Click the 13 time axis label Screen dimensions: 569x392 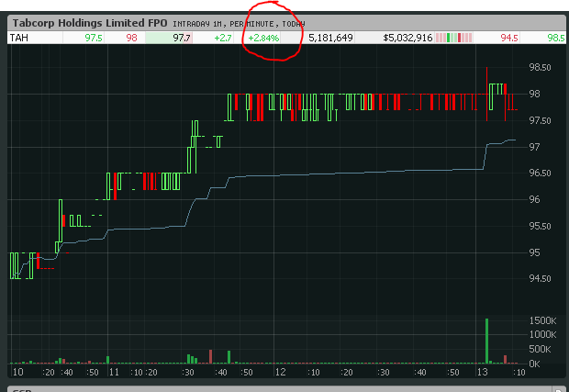[x=482, y=373]
